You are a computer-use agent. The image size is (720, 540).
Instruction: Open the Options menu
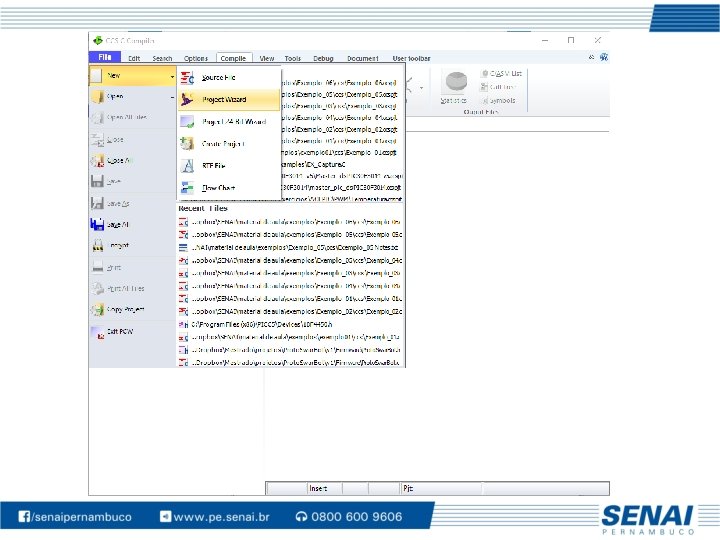point(196,58)
